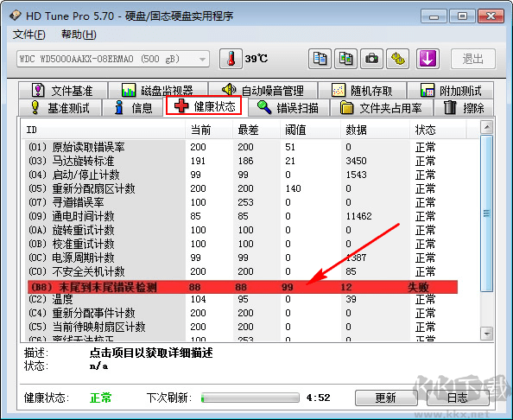This screenshot has height=420, width=513.
Task: Click the 4:52 refresh countdown
Action: [x=319, y=398]
